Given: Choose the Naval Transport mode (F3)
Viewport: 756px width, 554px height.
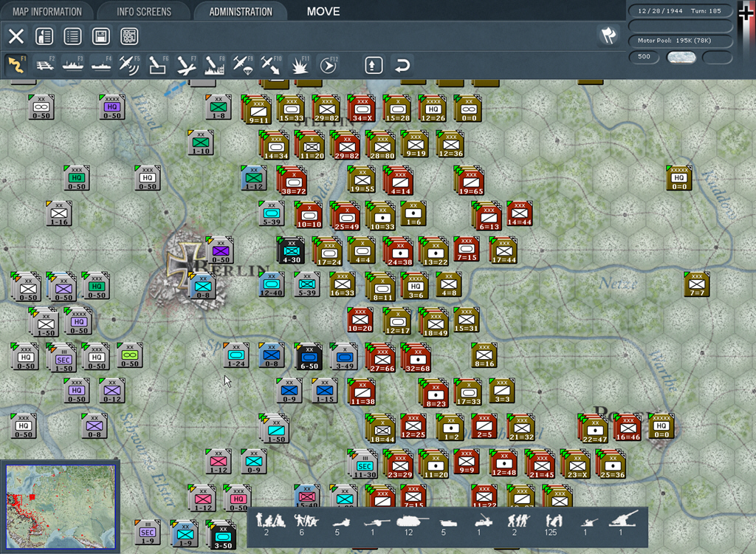Looking at the screenshot, I should coord(73,65).
